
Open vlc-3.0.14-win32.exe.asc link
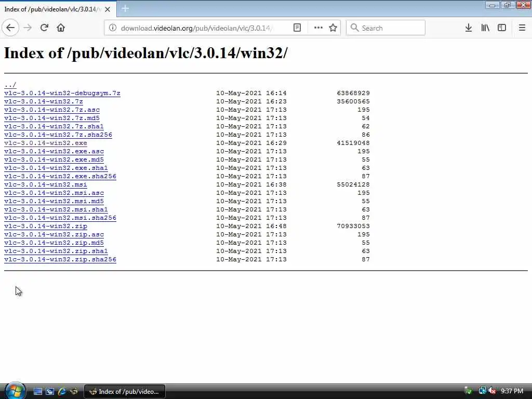pos(54,151)
